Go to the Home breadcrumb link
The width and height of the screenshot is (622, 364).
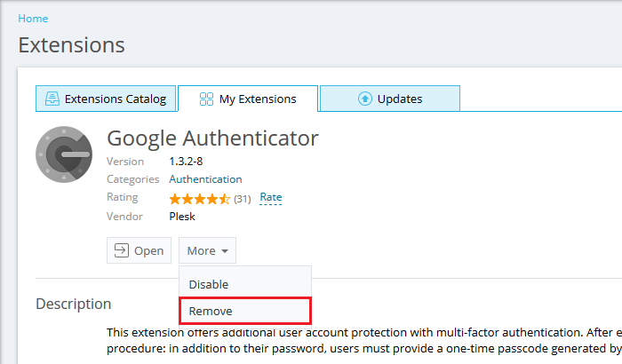(33, 19)
